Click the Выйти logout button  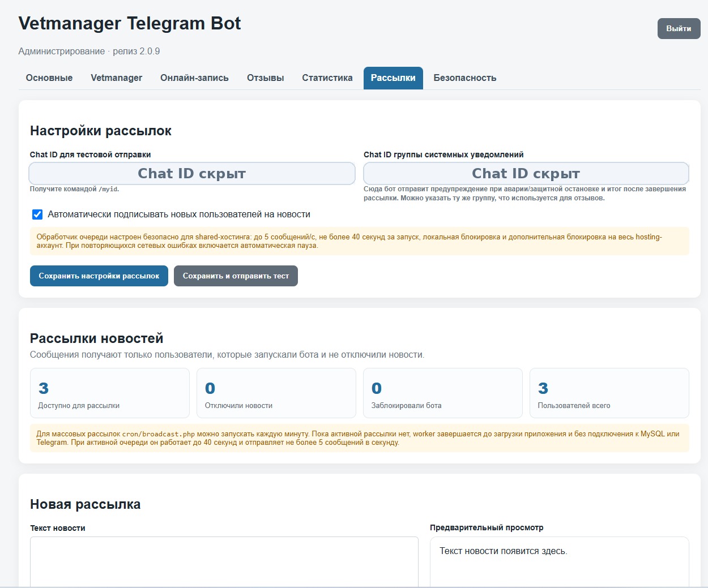click(x=679, y=29)
